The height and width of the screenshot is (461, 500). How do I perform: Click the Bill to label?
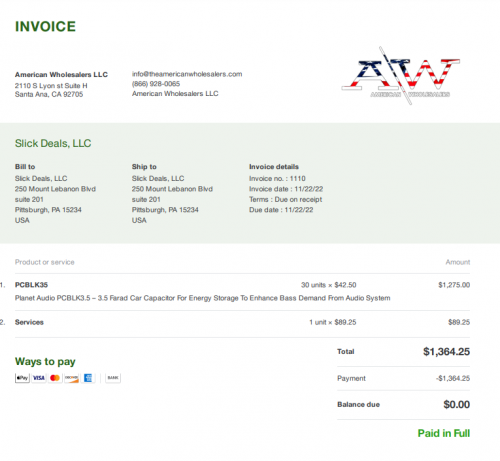(25, 167)
